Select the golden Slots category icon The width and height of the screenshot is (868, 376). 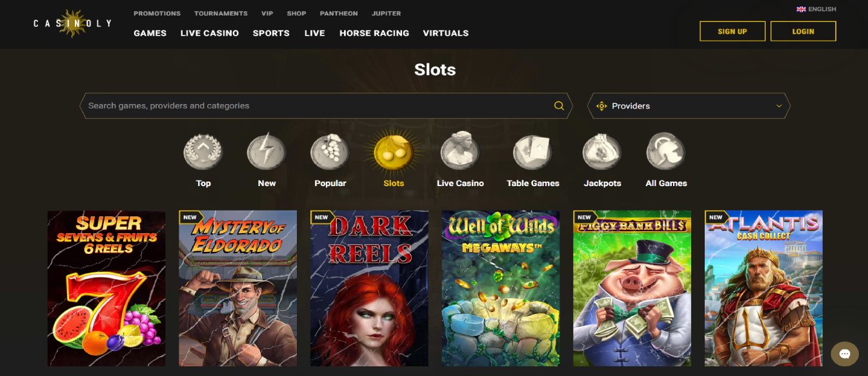pyautogui.click(x=394, y=152)
